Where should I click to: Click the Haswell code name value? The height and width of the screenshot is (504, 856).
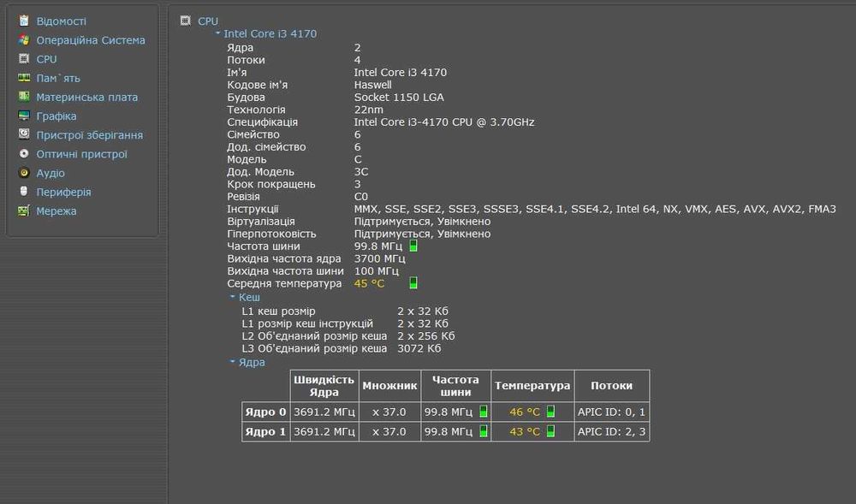point(373,85)
